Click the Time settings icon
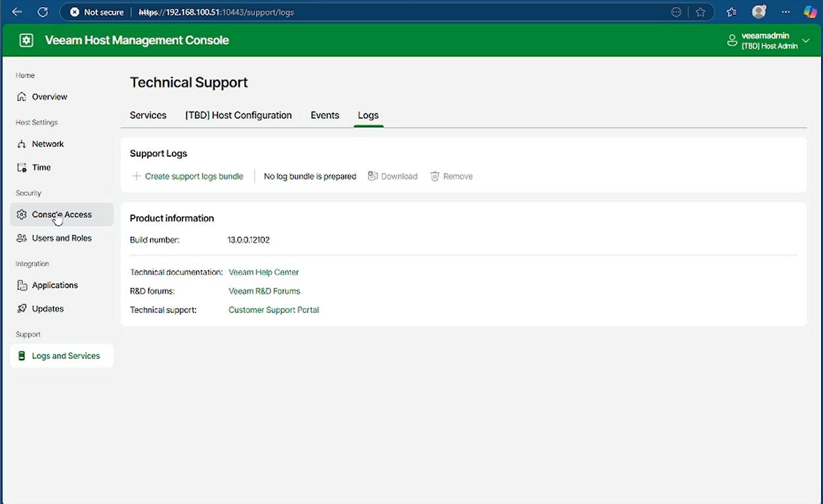This screenshot has height=504, width=823. coord(22,167)
